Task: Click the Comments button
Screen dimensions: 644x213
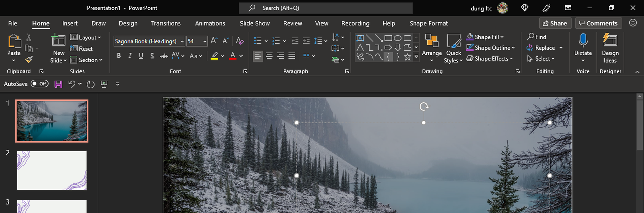Action: 598,23
